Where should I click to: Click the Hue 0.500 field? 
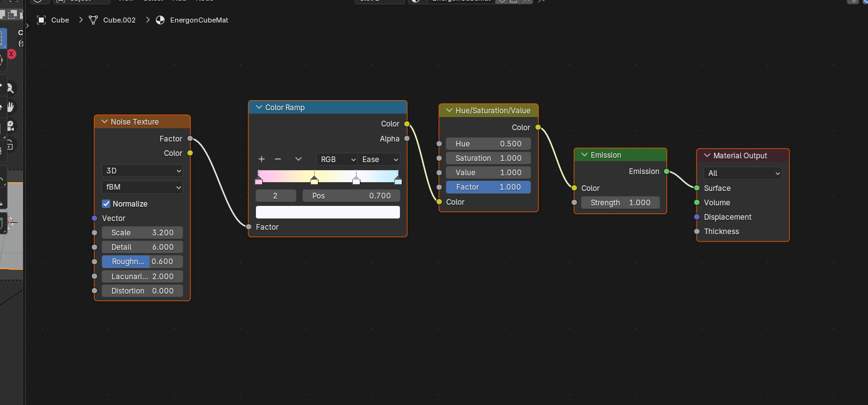tap(488, 144)
